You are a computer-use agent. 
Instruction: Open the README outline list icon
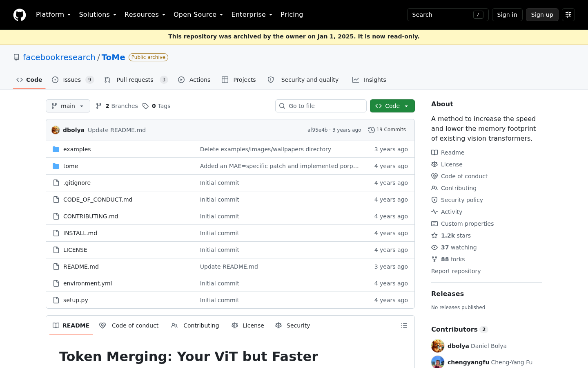pos(404,325)
